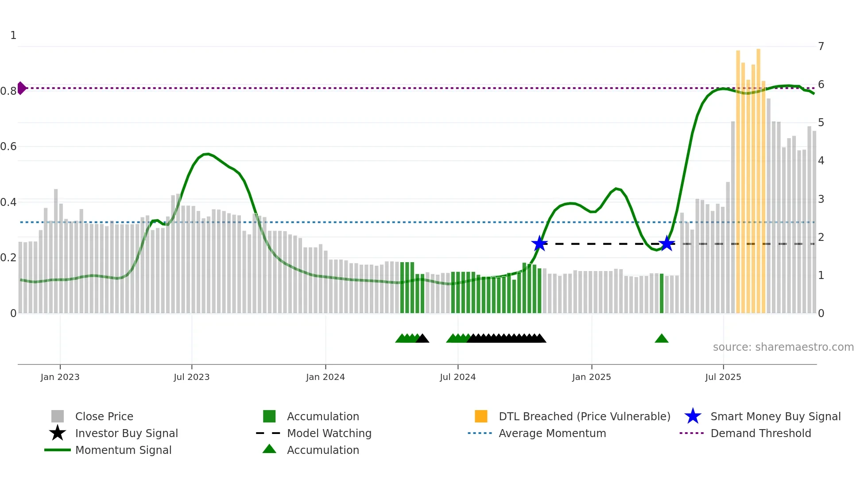Click the isolated green triangle near Apr 2025
Image resolution: width=868 pixels, height=488 pixels.
point(662,339)
